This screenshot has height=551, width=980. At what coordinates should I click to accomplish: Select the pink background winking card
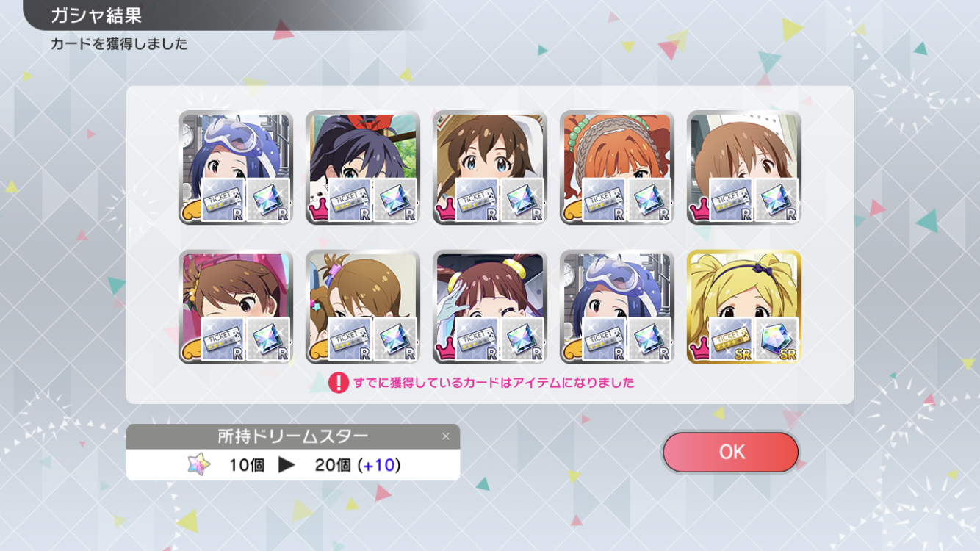pyautogui.click(x=236, y=307)
